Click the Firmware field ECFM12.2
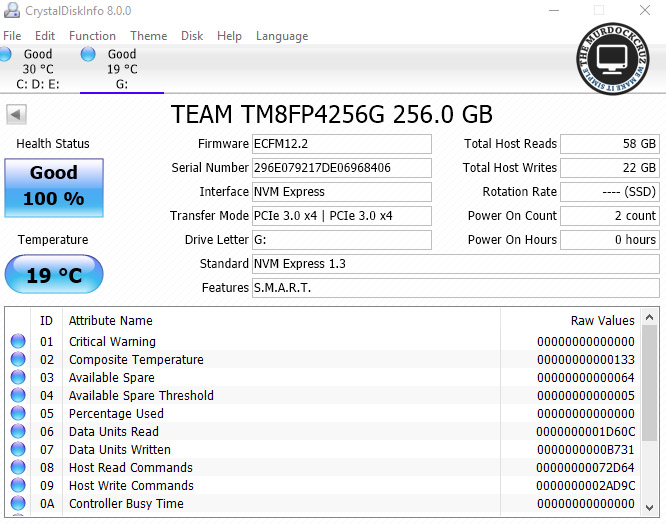This screenshot has width=666, height=524. pyautogui.click(x=342, y=144)
